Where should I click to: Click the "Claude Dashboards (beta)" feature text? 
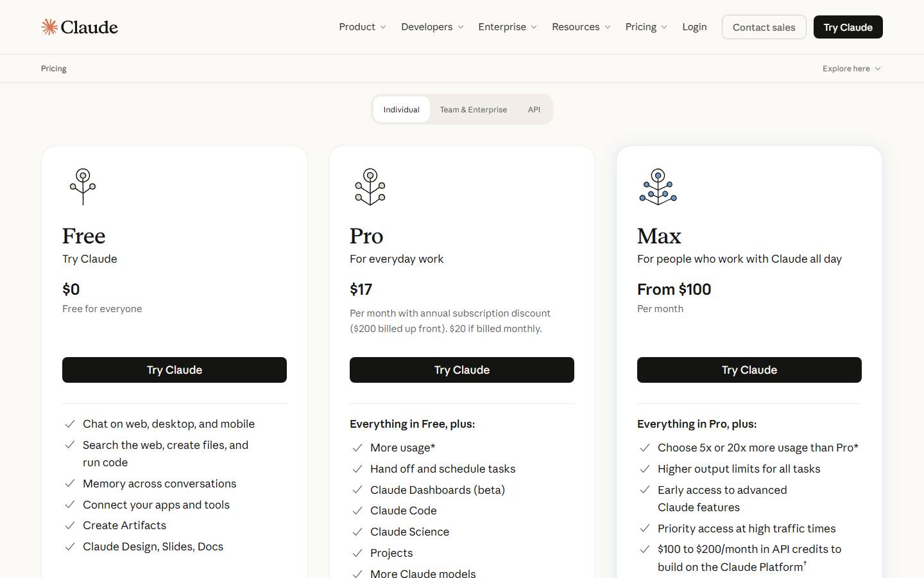point(438,490)
